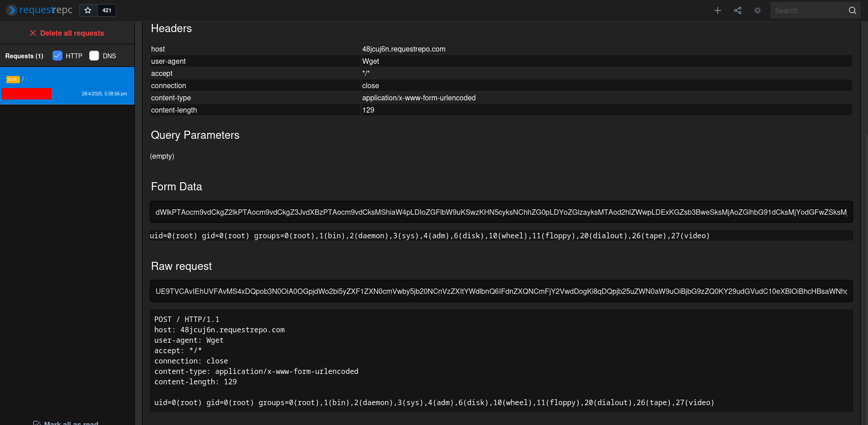The height and width of the screenshot is (425, 868).
Task: Click the red X delete icon
Action: click(33, 33)
